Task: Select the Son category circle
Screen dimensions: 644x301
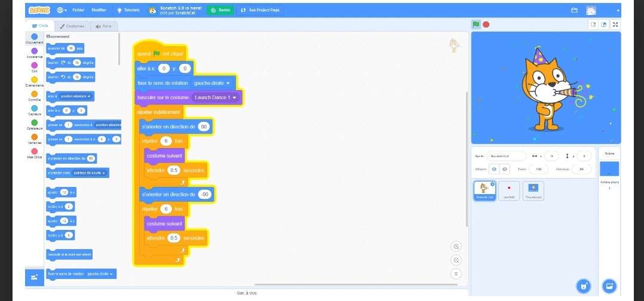Action: click(x=35, y=65)
